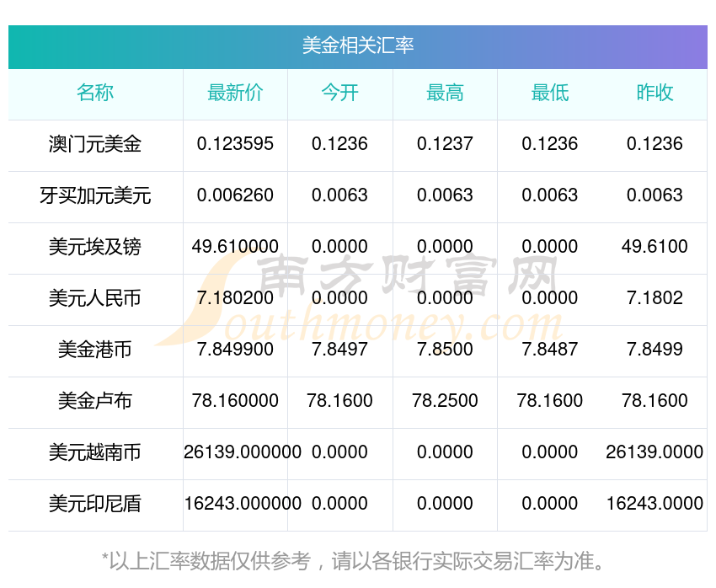Click 牙买加元美元 previous close 0.0063
Screen dimensions: 716x588
(655, 195)
